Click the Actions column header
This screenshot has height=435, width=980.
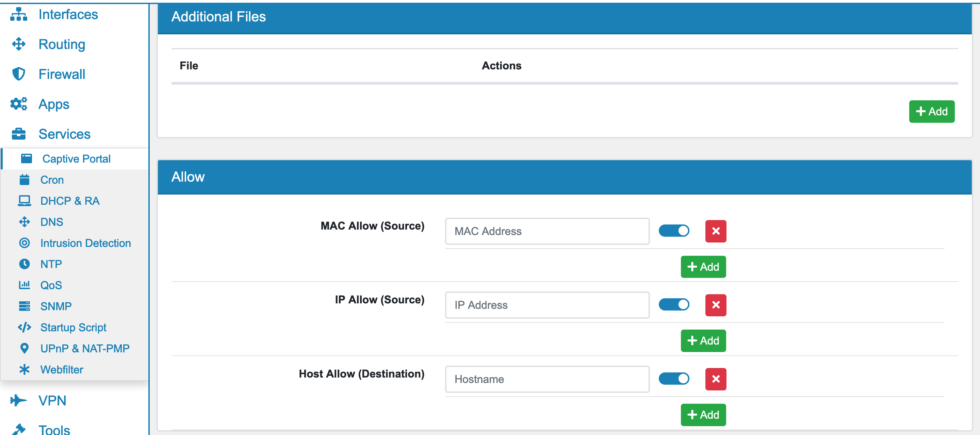point(502,65)
